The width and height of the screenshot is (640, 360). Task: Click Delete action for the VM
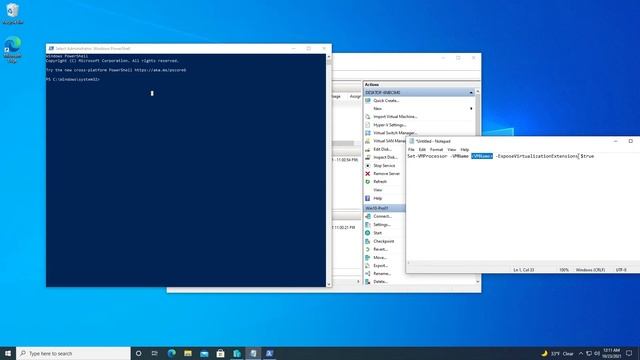[x=380, y=282]
